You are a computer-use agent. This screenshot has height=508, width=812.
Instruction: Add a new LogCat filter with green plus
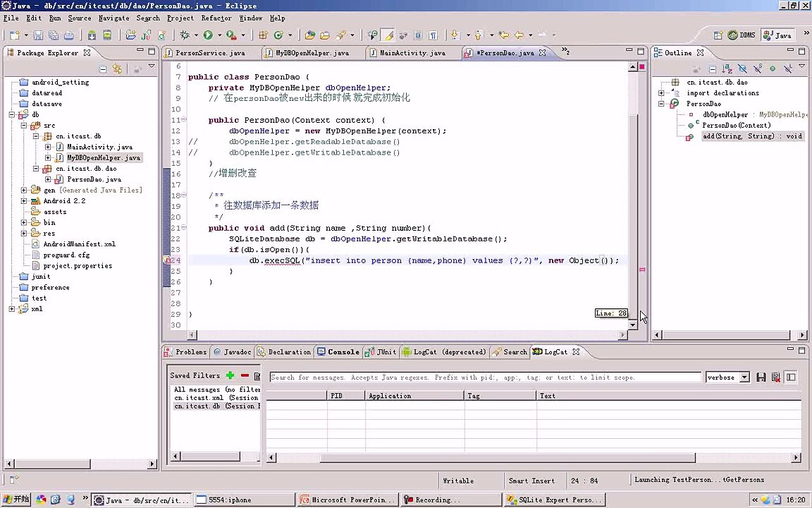(230, 375)
